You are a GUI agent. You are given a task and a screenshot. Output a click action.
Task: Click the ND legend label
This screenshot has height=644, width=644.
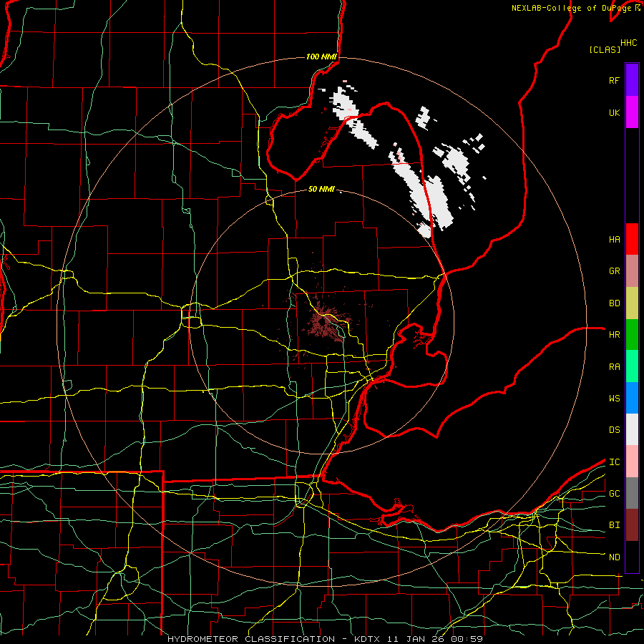click(x=614, y=557)
